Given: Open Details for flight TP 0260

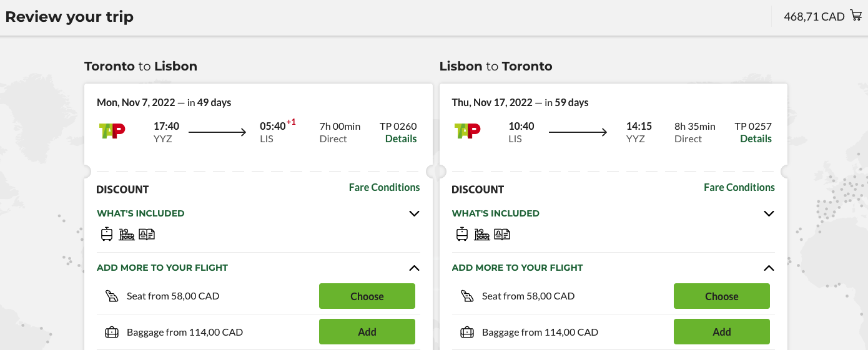Looking at the screenshot, I should pos(401,139).
